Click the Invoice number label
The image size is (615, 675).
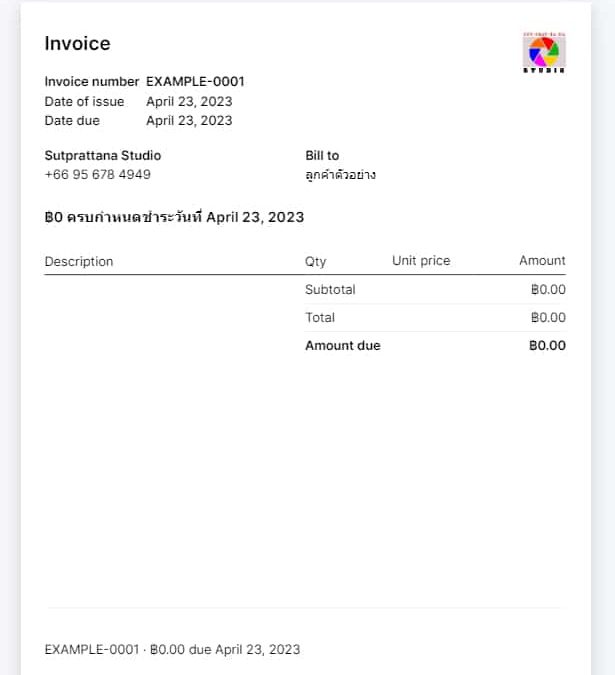92,81
